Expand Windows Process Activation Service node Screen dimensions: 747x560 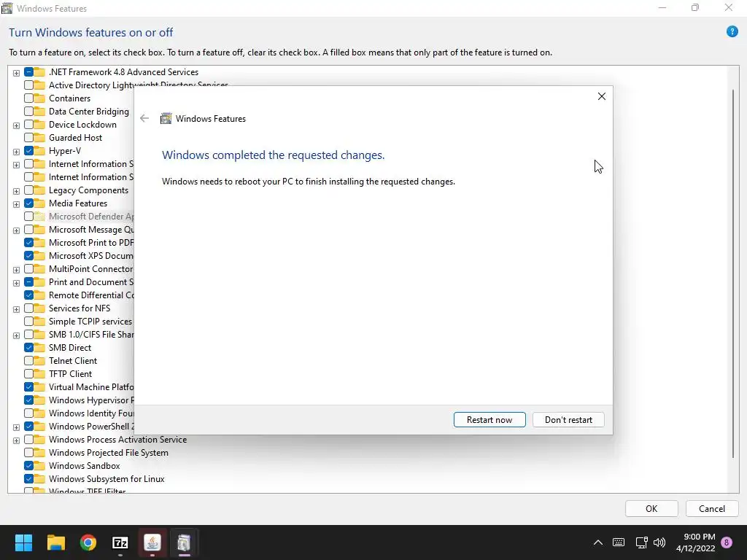[x=16, y=440]
